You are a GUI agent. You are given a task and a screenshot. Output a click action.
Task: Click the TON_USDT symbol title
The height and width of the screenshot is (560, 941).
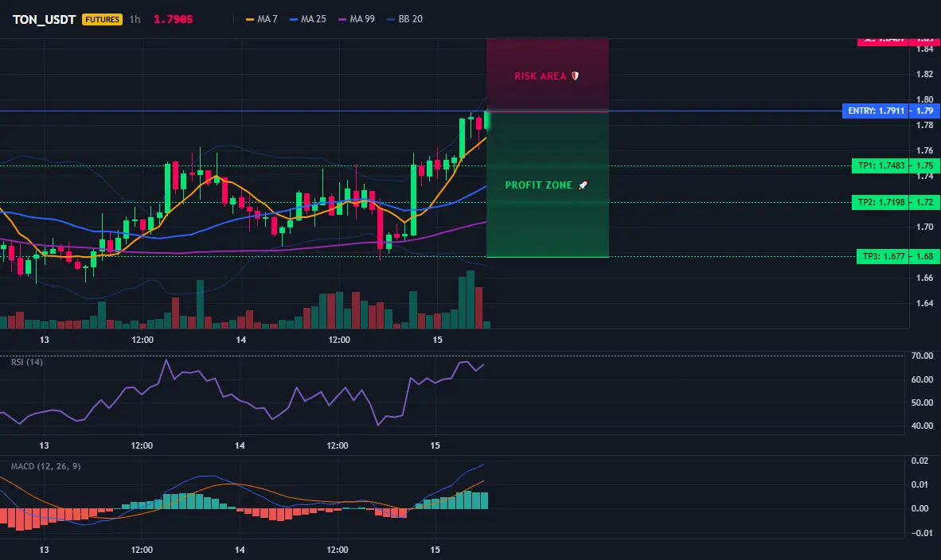click(44, 19)
